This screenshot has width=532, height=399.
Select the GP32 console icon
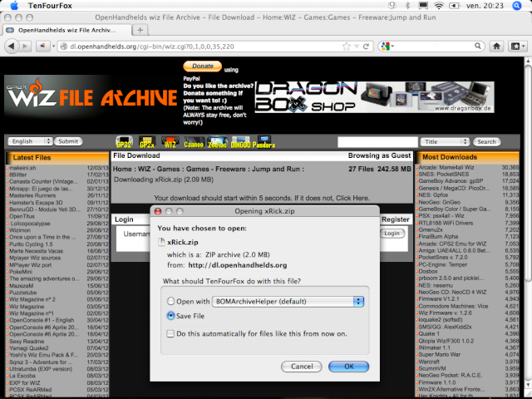(x=124, y=142)
